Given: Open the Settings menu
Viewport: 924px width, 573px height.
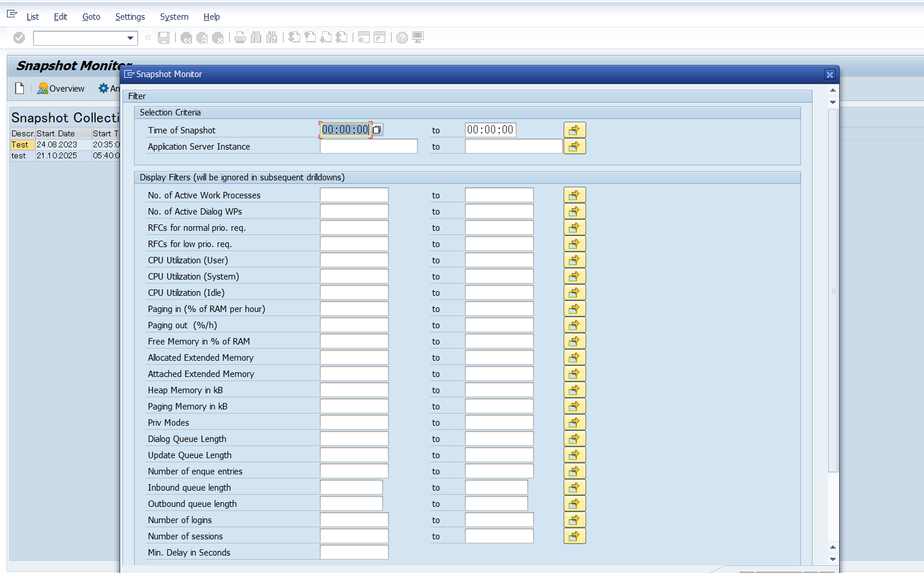Looking at the screenshot, I should click(x=130, y=17).
